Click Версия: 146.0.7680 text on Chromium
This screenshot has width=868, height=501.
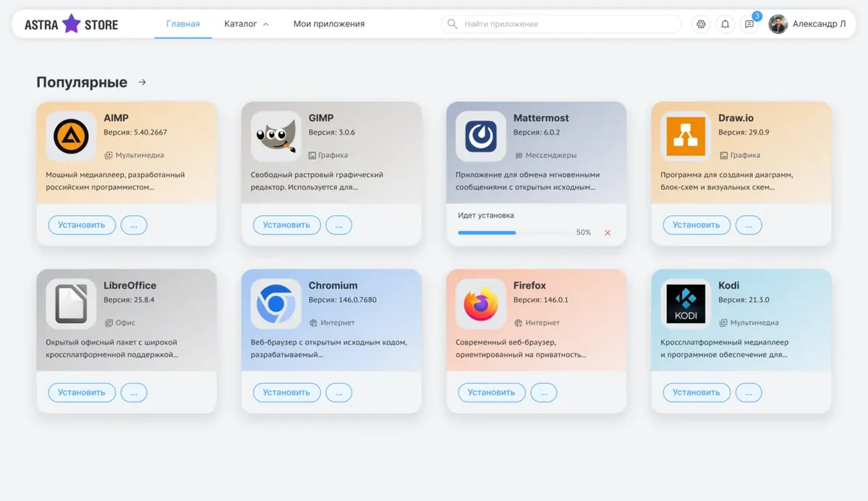343,300
